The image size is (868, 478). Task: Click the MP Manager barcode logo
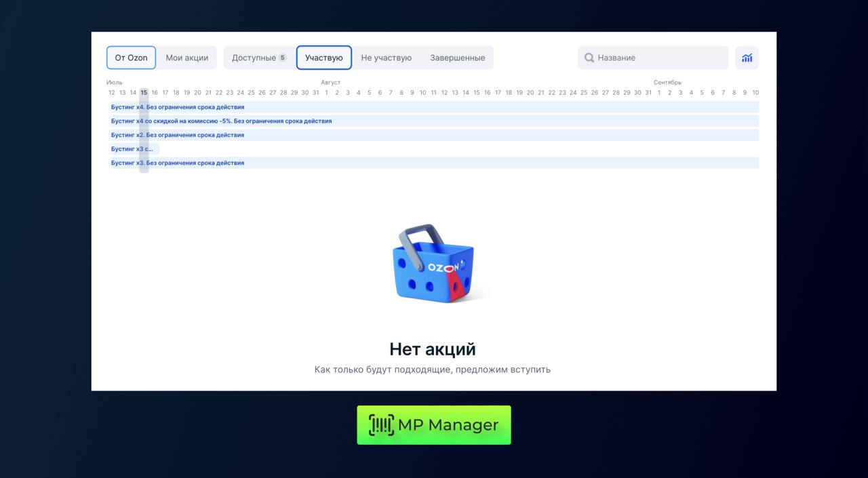point(381,425)
